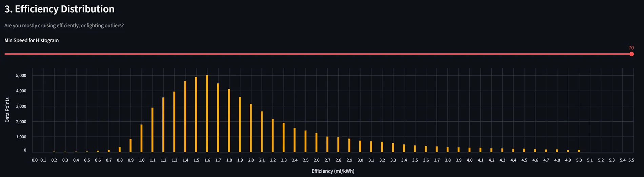The height and width of the screenshot is (177, 644).
Task: Click the histogram bar at 3.0 efficiency
Action: pyautogui.click(x=360, y=146)
